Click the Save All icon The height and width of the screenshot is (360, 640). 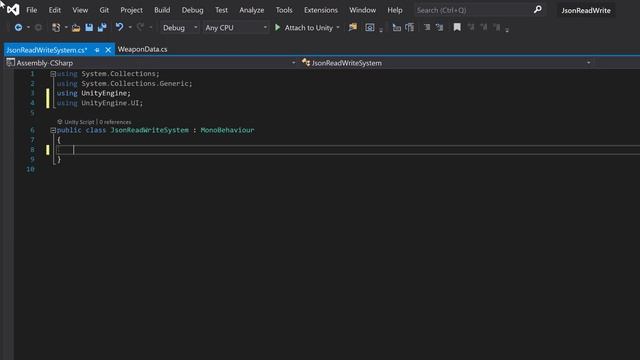pyautogui.click(x=102, y=27)
